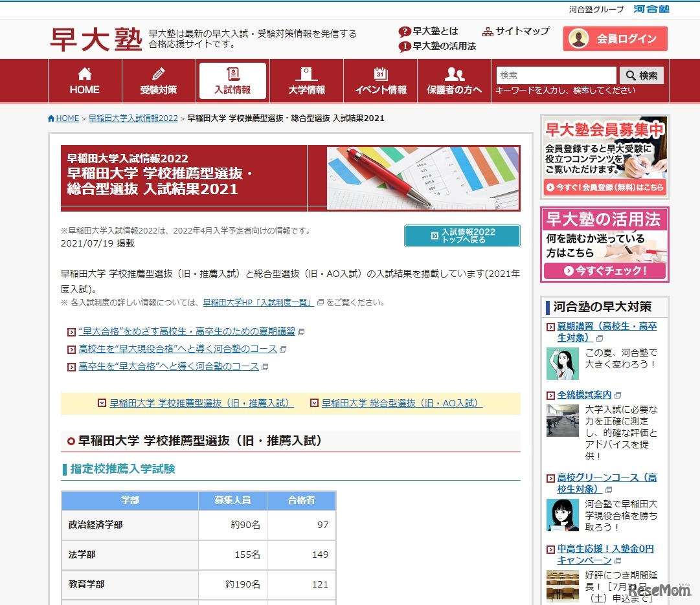
Task: Open 早稲田大学HP「入試制度一覧」 external link
Action: pyautogui.click(x=258, y=302)
